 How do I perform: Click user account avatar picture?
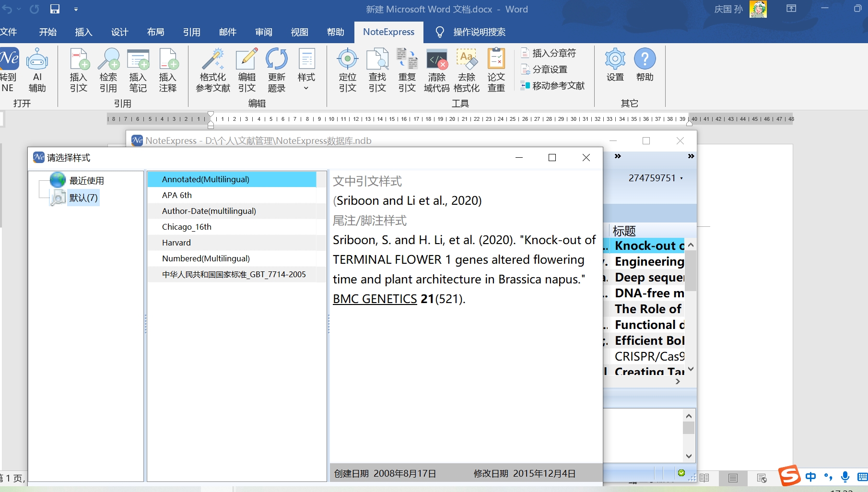pos(758,9)
